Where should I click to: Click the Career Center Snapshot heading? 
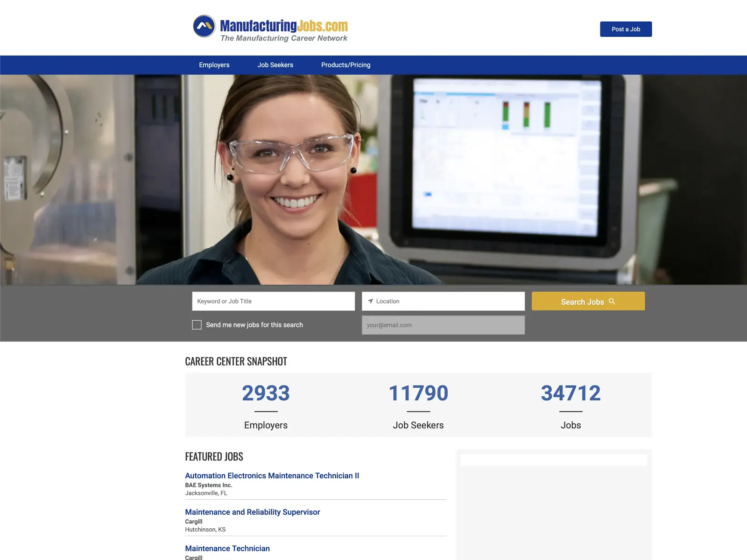(x=236, y=361)
